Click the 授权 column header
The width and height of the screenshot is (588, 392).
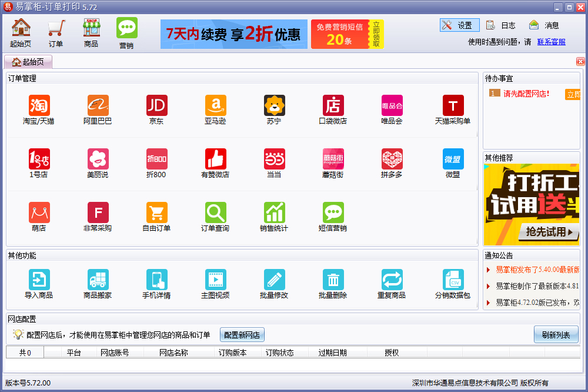[x=392, y=353]
